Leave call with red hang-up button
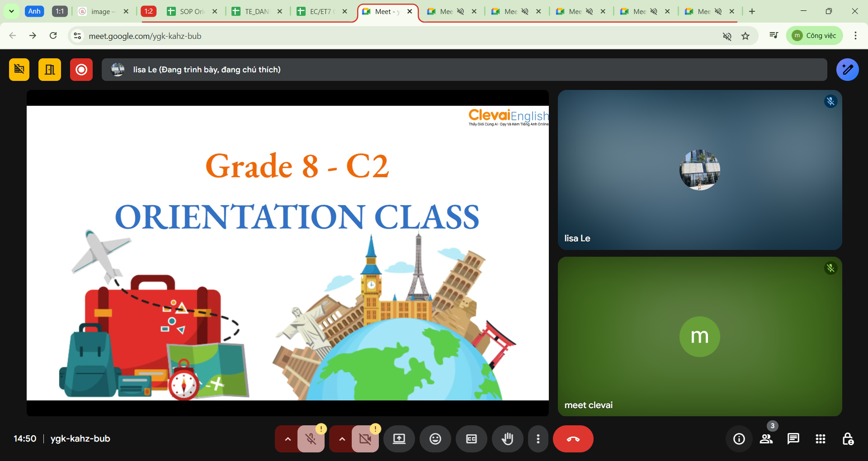Viewport: 868px width, 461px height. tap(573, 439)
